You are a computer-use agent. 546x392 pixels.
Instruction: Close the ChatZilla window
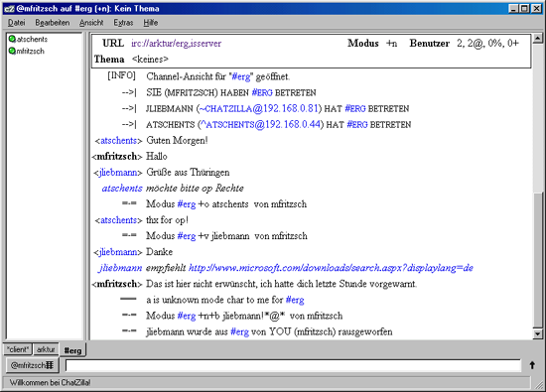537,9
